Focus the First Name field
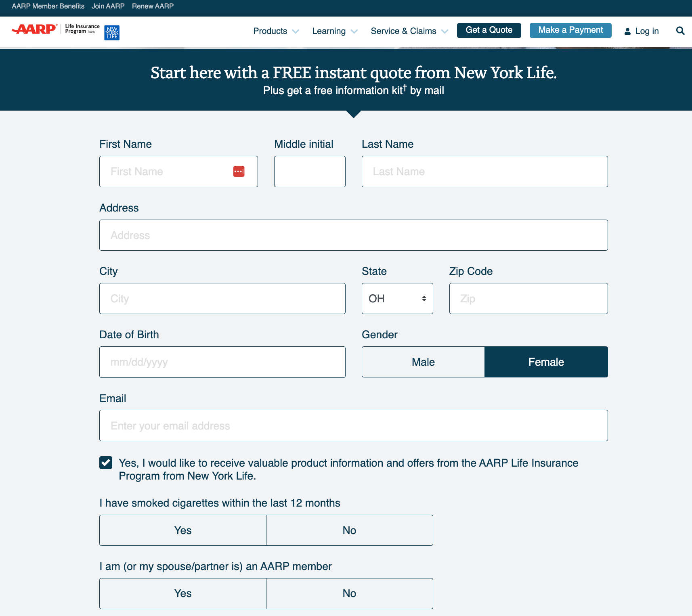The width and height of the screenshot is (692, 616). pos(178,172)
